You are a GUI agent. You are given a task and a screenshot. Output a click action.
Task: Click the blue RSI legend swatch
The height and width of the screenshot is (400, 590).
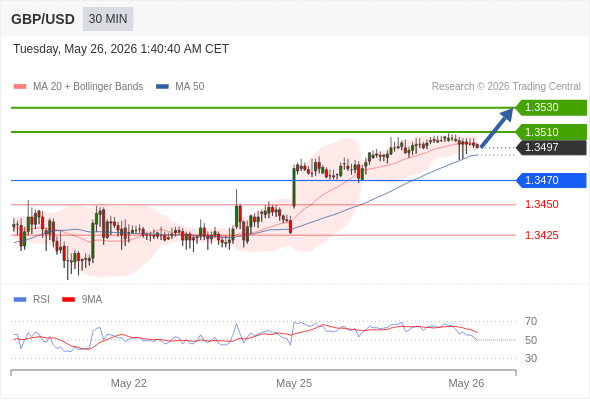(20, 300)
